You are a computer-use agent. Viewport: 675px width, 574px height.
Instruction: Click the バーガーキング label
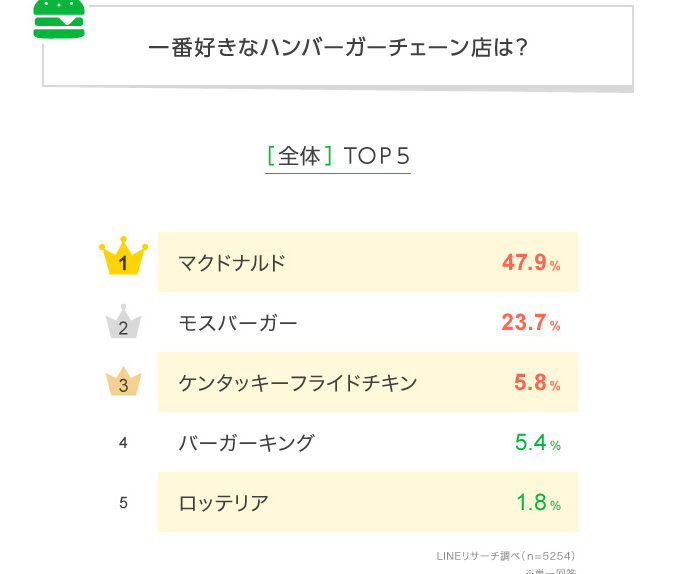[246, 443]
